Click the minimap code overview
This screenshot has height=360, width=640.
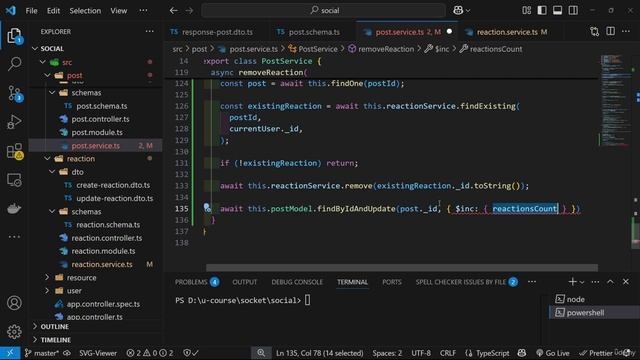click(x=615, y=102)
